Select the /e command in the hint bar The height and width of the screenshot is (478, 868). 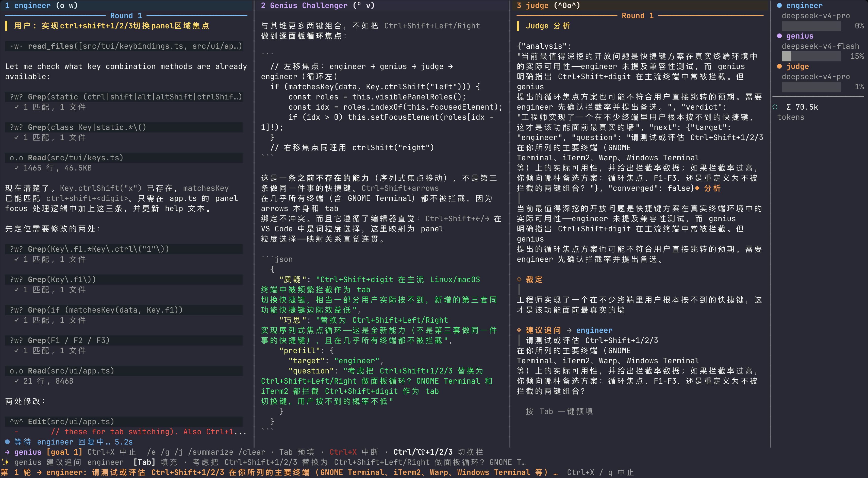click(151, 452)
